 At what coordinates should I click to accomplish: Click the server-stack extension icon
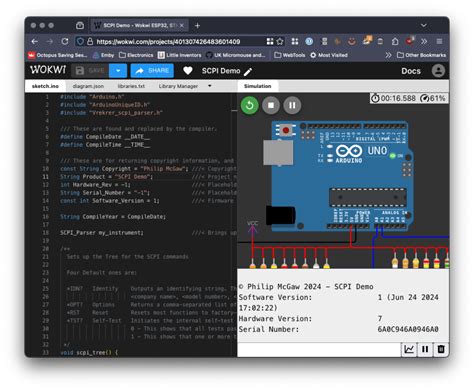pos(324,41)
